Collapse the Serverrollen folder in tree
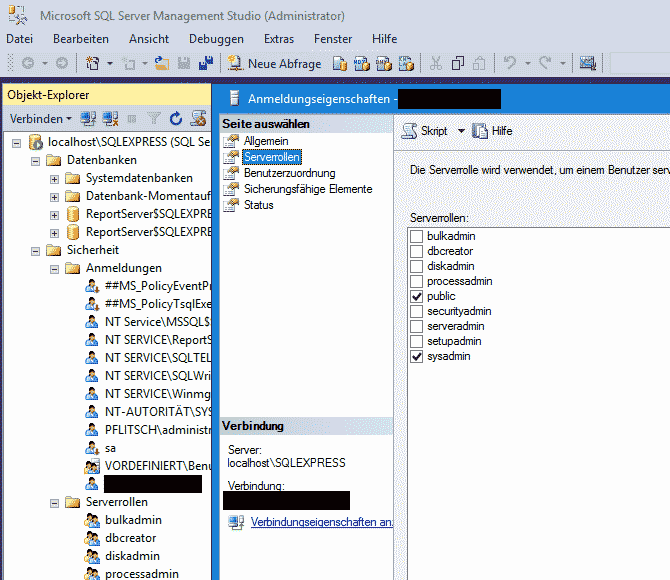The image size is (670, 580). (x=54, y=503)
